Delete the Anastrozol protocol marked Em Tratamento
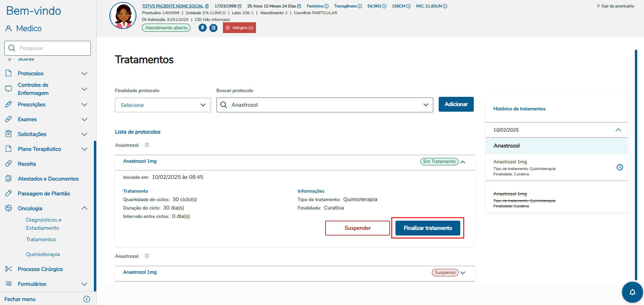 point(147,145)
